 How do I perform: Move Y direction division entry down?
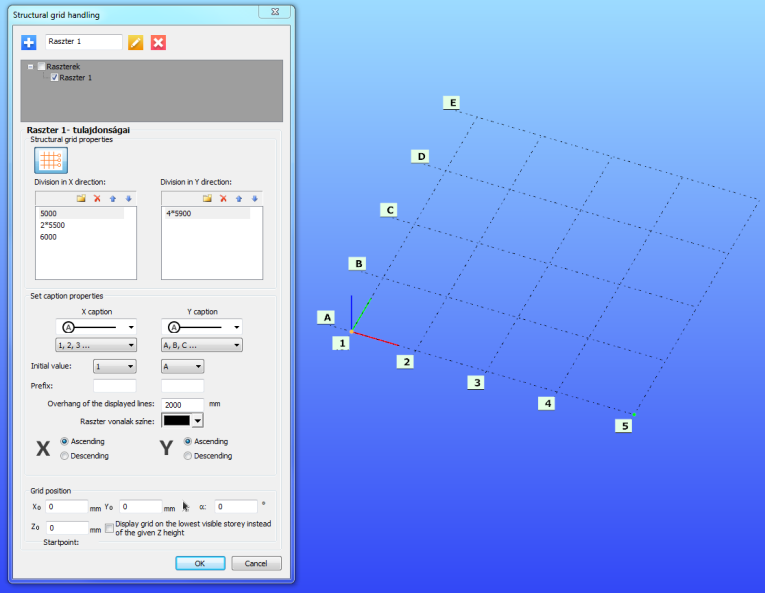click(x=254, y=199)
